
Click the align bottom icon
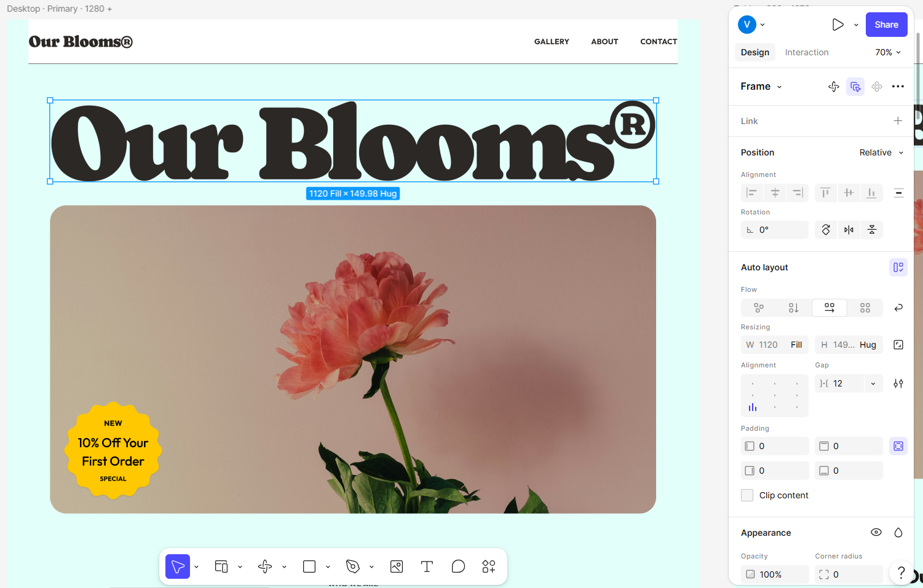[x=871, y=193]
